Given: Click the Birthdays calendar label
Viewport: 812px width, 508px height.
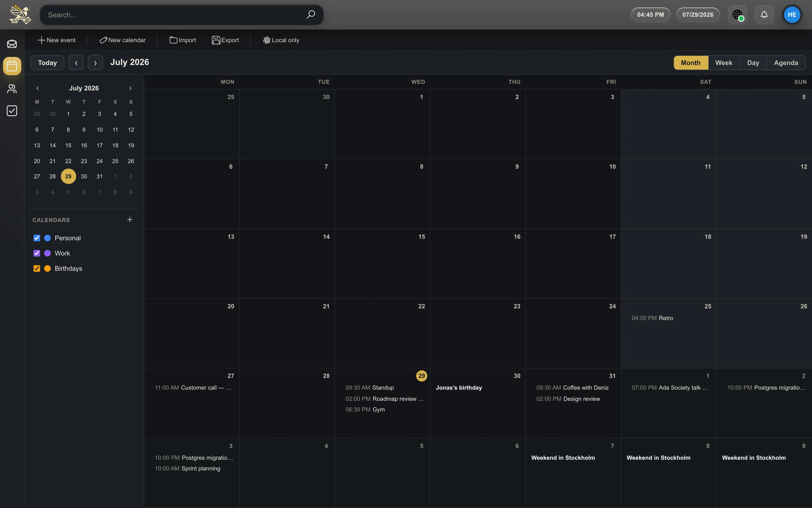Looking at the screenshot, I should (x=69, y=268).
